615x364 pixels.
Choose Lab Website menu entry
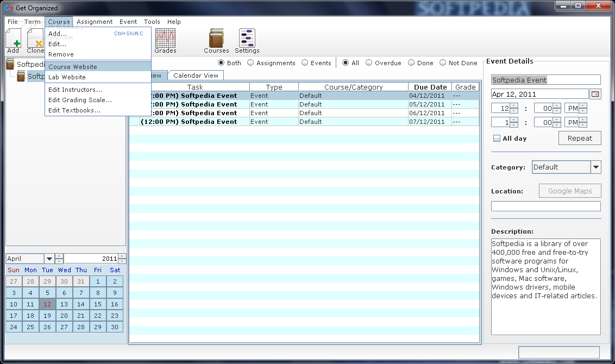98,77
